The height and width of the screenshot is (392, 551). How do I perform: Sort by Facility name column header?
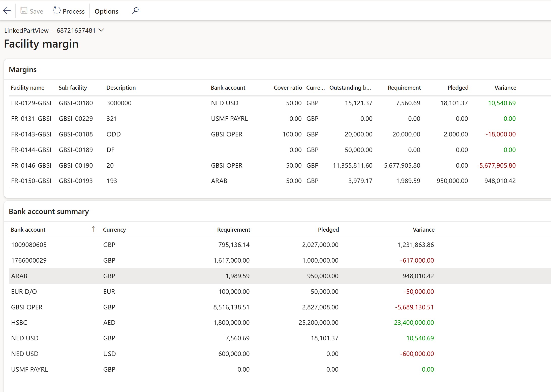(x=28, y=88)
